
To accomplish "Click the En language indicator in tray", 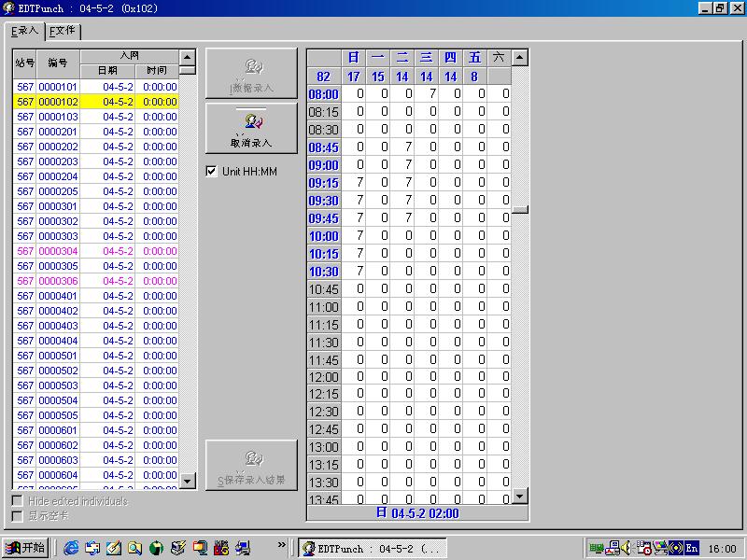I will click(692, 548).
